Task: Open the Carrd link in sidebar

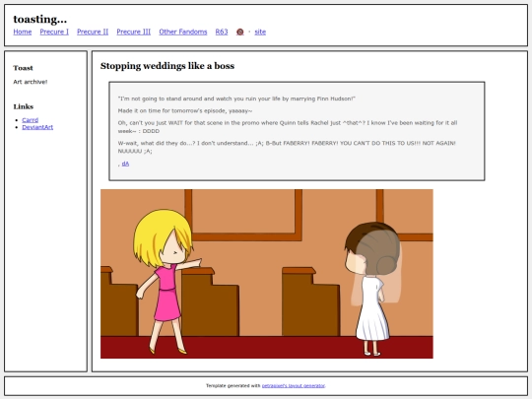Action: (31, 120)
